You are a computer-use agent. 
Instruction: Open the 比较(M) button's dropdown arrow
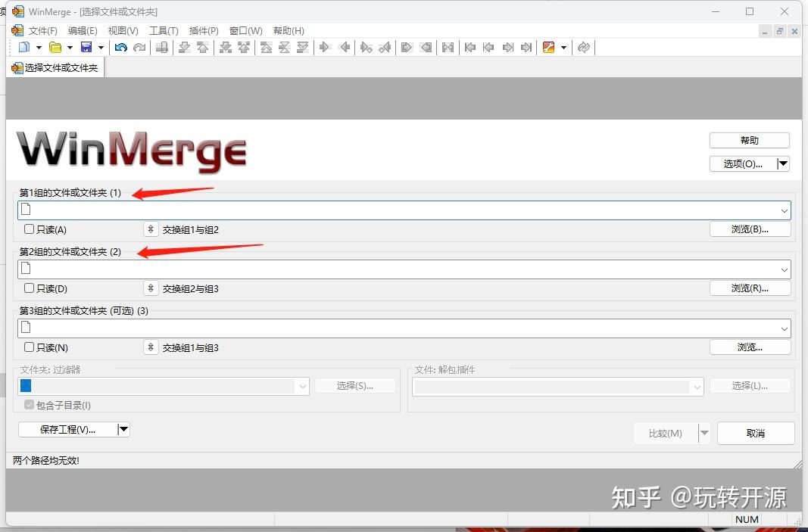704,433
